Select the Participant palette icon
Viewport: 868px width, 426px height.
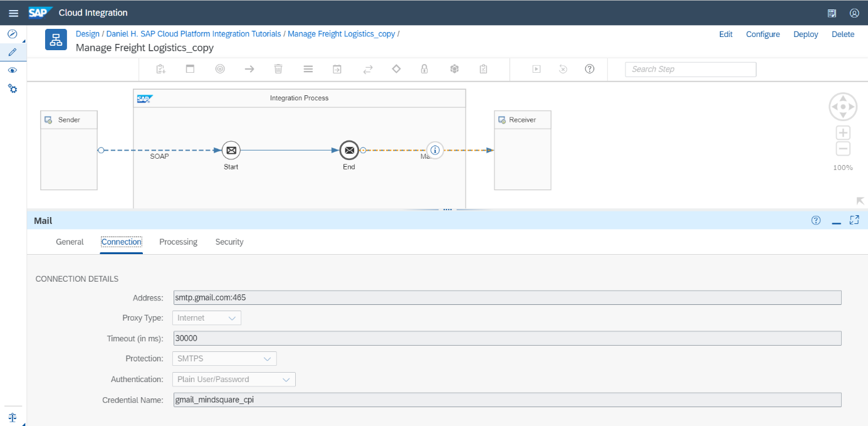point(190,69)
